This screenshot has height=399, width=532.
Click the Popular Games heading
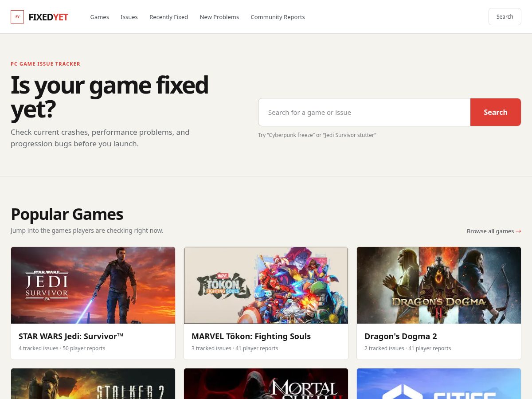67,214
